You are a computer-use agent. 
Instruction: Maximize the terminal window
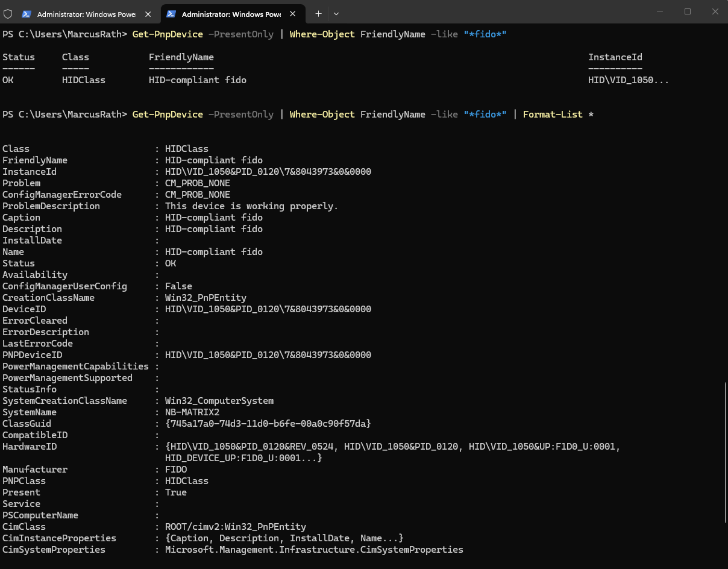pos(688,11)
